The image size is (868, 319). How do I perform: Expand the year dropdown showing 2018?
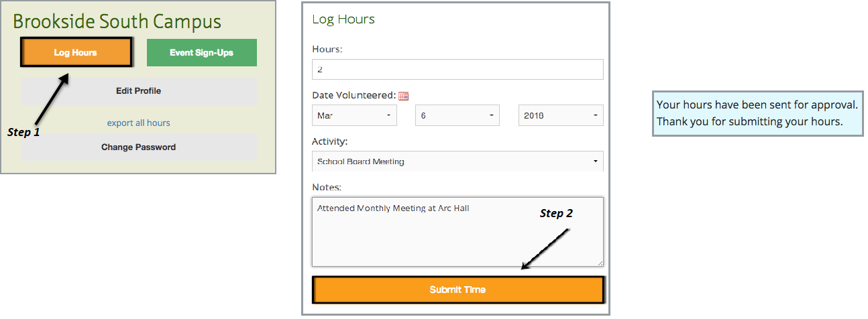click(561, 115)
